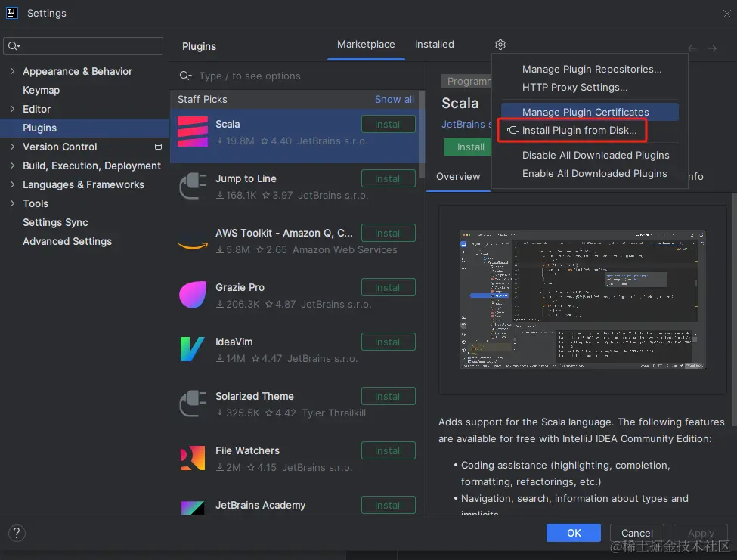
Task: Select the IdeaVim plugin name
Action: [234, 342]
